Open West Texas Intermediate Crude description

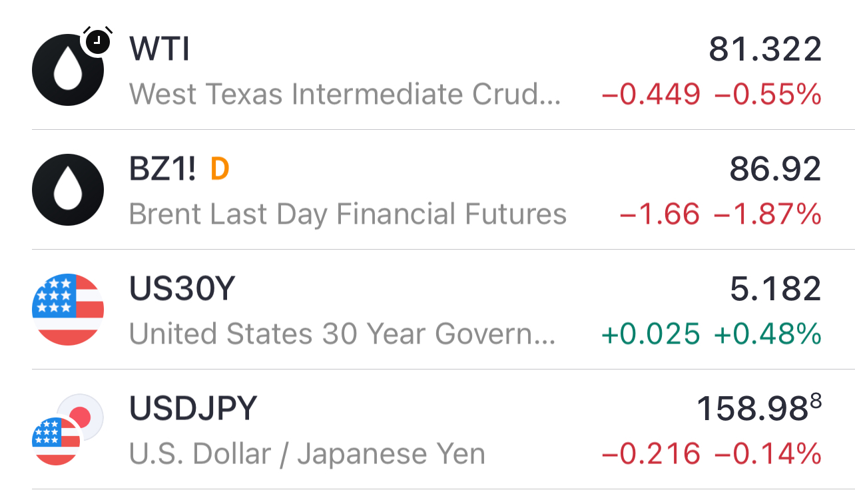345,95
